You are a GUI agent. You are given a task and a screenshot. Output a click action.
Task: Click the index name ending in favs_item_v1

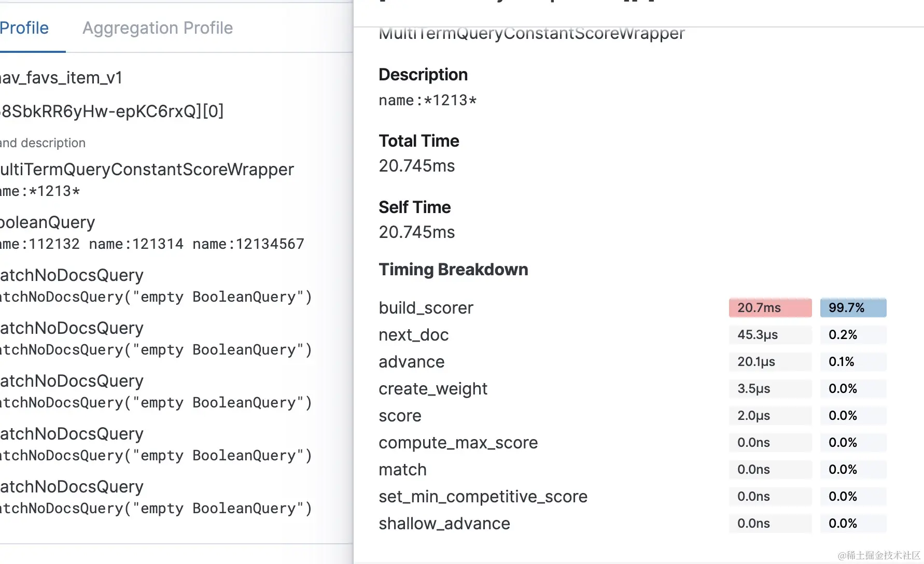(x=61, y=78)
